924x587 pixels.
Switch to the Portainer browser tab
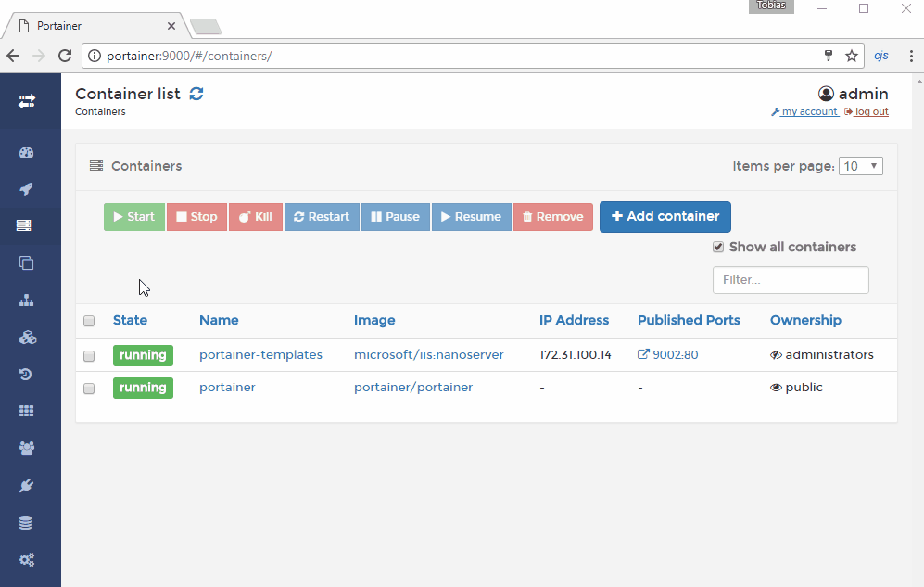(x=93, y=26)
